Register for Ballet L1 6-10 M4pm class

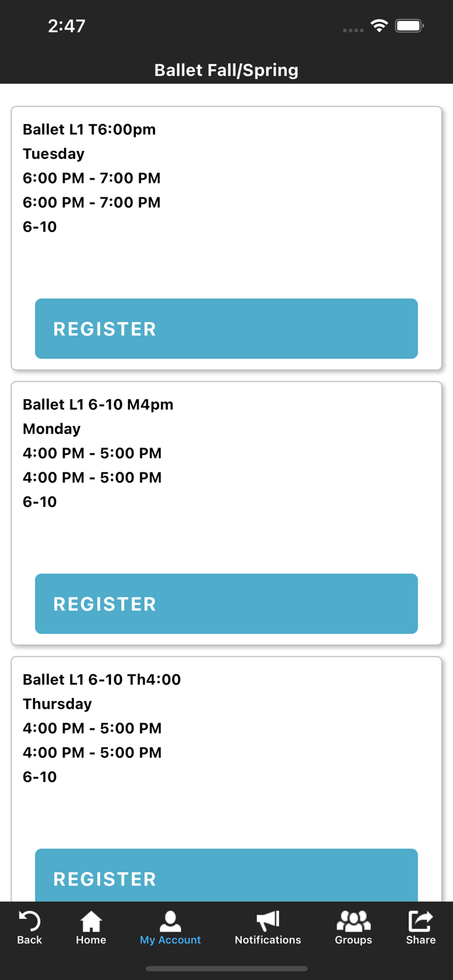[226, 604]
